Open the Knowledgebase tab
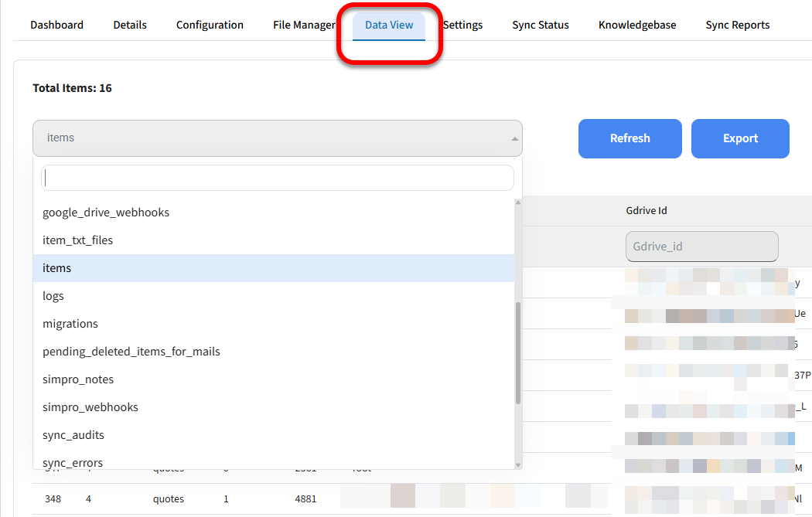Image resolution: width=812 pixels, height=517 pixels. 637,25
